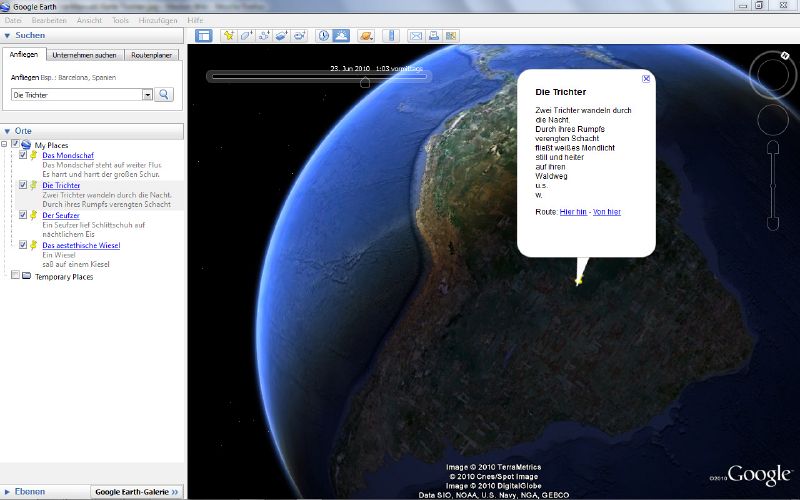Image resolution: width=800 pixels, height=500 pixels.
Task: Close the Die Trichter info balloon
Action: tap(646, 79)
